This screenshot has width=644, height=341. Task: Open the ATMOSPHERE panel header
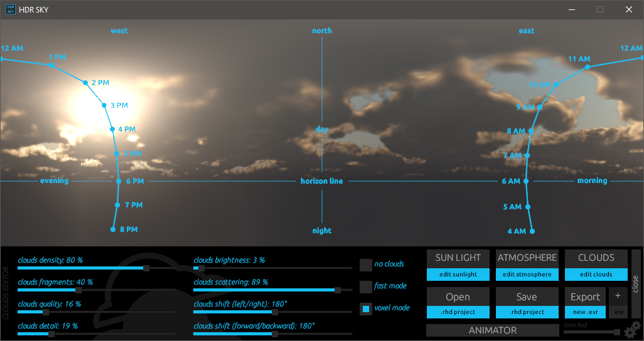point(527,258)
